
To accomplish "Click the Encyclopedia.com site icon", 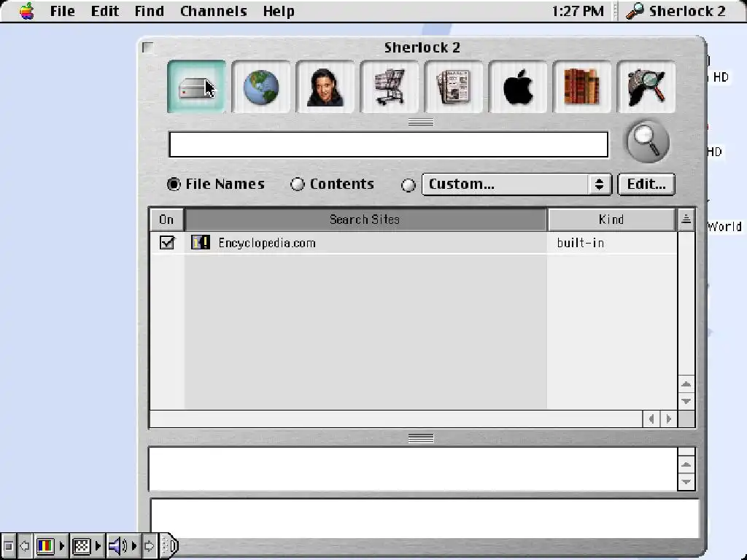I will [x=201, y=242].
